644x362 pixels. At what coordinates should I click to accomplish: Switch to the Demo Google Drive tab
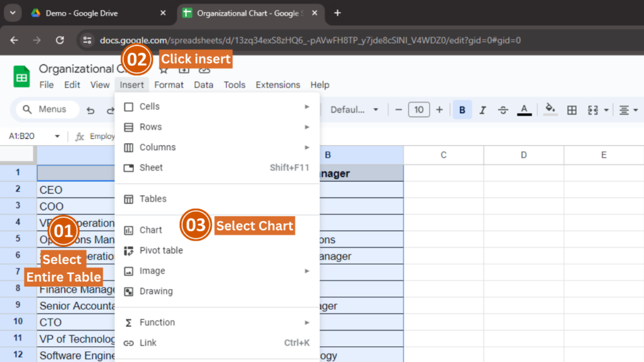pos(88,13)
